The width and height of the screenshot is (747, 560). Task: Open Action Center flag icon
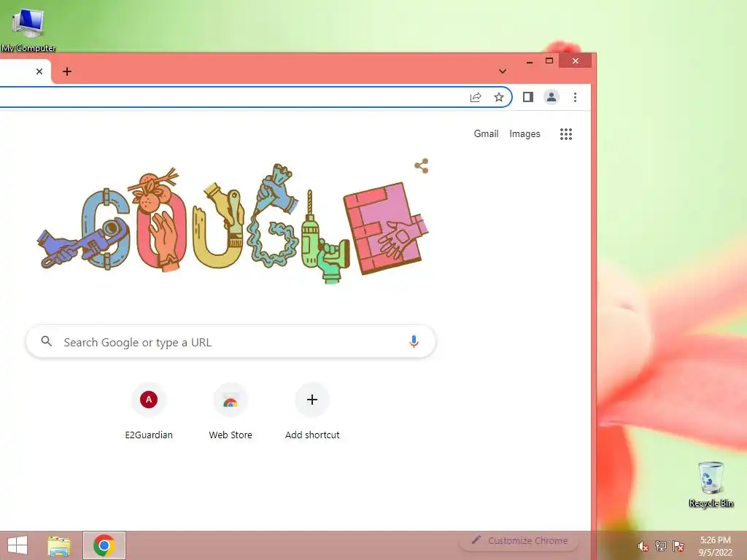(678, 546)
